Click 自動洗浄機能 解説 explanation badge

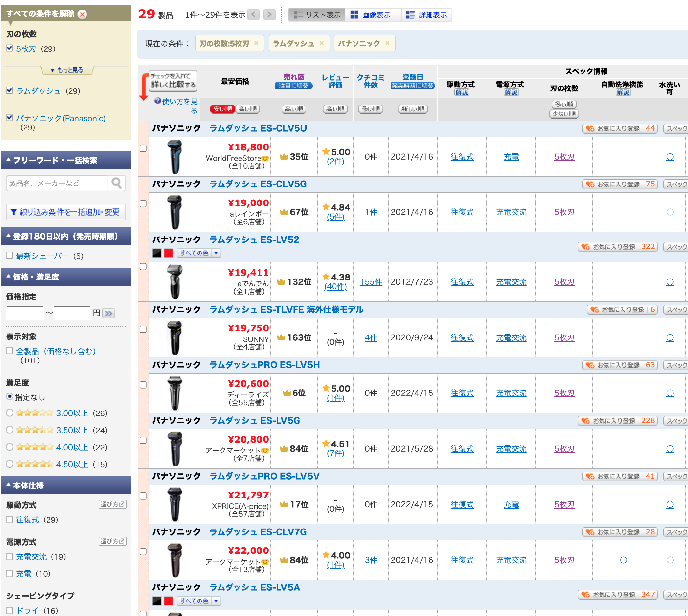pyautogui.click(x=623, y=92)
